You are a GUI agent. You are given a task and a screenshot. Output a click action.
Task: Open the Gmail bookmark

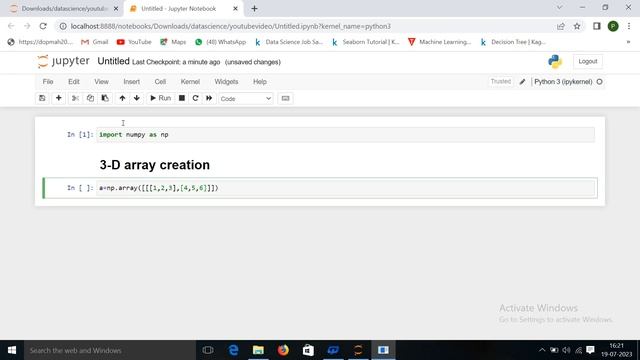click(95, 42)
